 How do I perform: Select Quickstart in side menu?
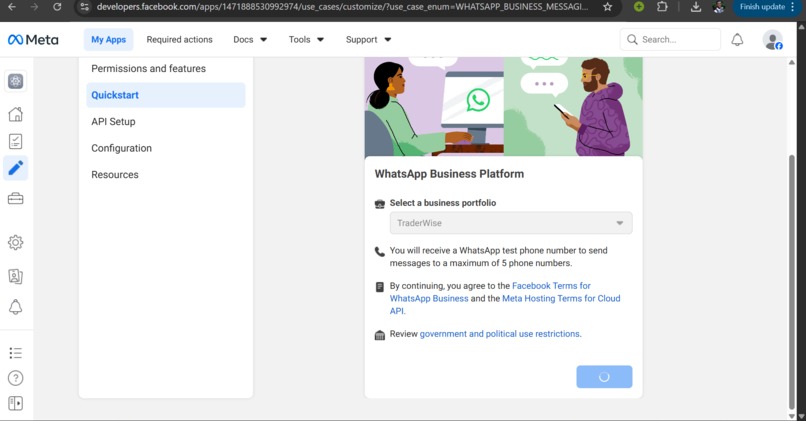pos(166,95)
